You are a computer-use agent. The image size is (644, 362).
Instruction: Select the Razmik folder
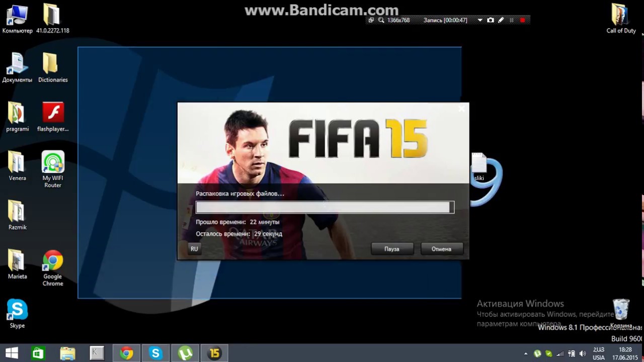pos(17,215)
